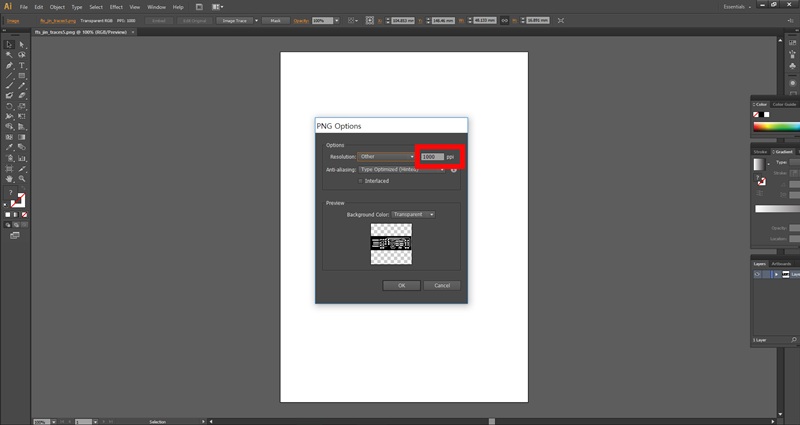Select the Artboard tool

[9, 168]
